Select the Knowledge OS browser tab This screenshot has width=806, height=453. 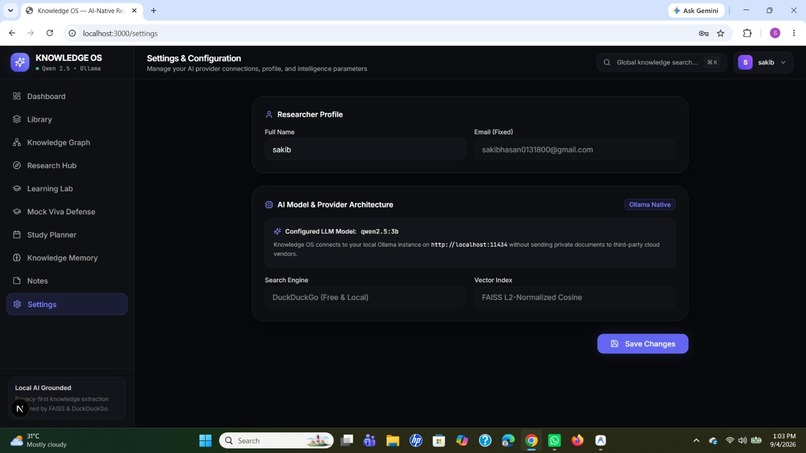[x=82, y=10]
